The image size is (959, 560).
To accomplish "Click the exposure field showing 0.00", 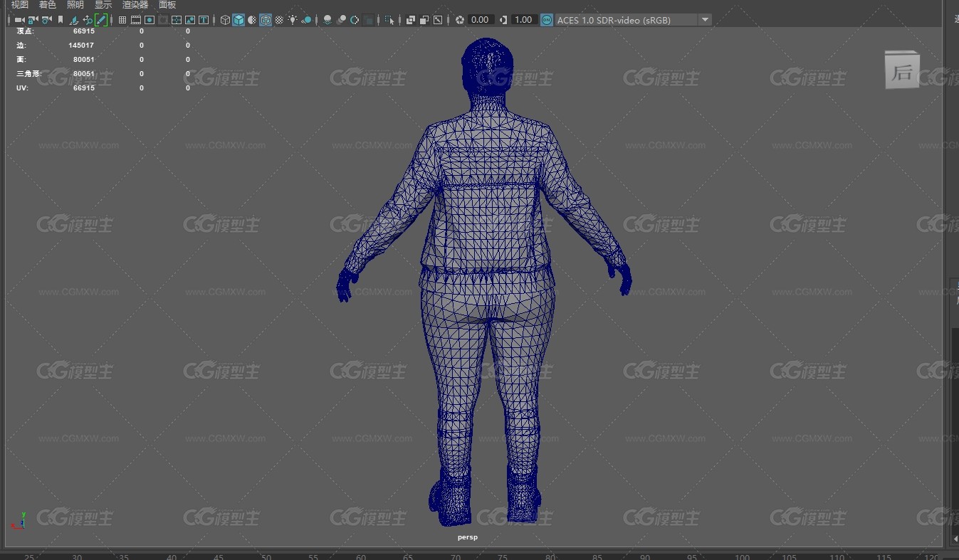I will (x=481, y=20).
